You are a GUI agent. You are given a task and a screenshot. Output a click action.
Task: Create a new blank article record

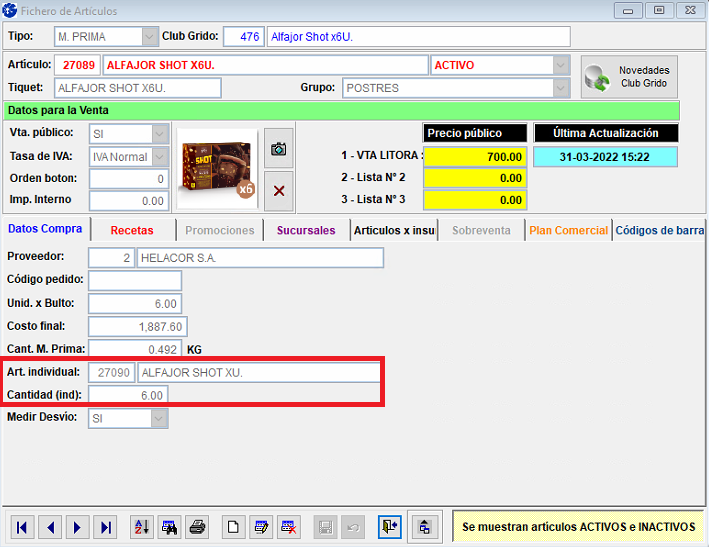pos(234,527)
